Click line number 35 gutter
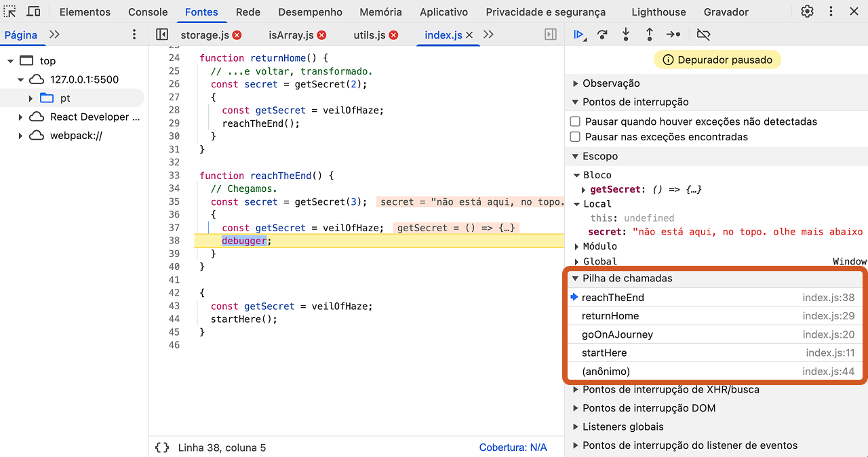Screen dimensions: 868x457 coord(174,202)
